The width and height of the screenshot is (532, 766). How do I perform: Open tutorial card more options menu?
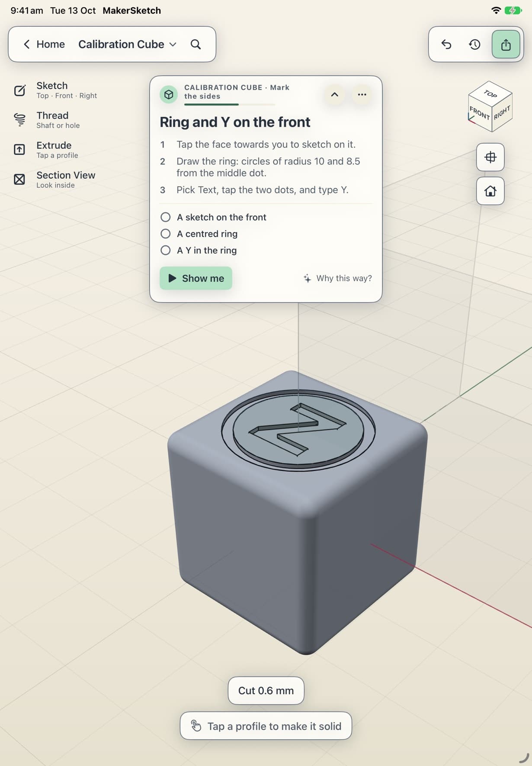tap(362, 94)
